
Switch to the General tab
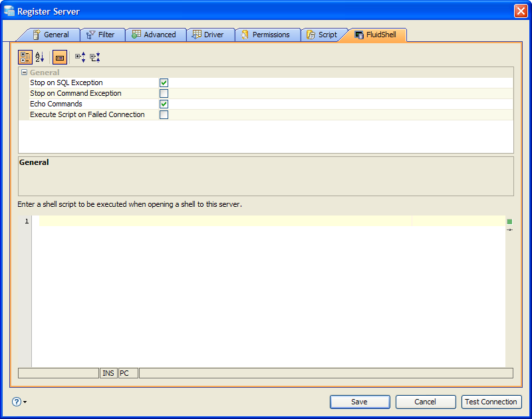(x=51, y=35)
